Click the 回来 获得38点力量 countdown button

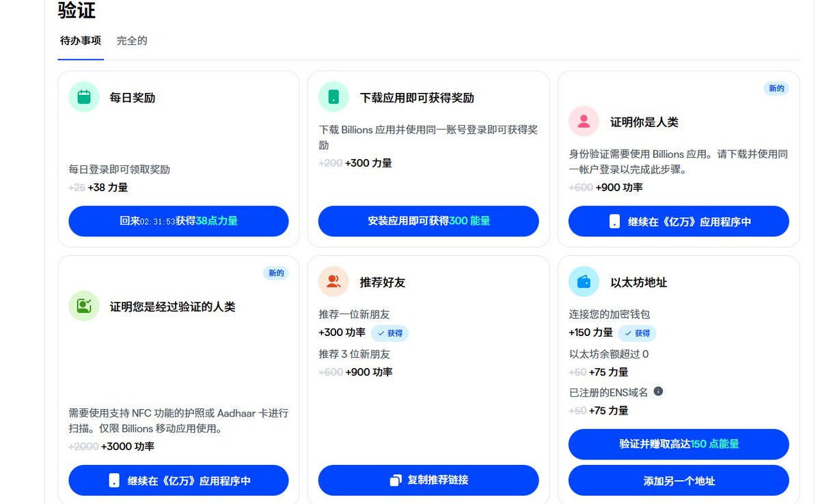tap(179, 221)
